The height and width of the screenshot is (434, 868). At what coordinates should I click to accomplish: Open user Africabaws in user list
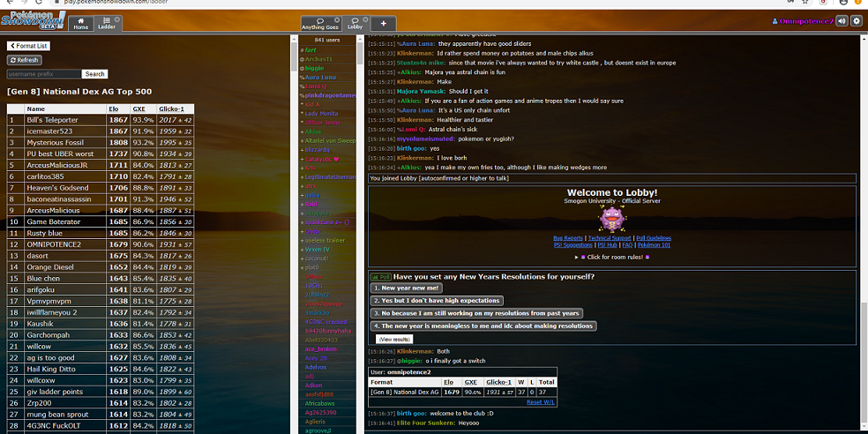point(320,403)
